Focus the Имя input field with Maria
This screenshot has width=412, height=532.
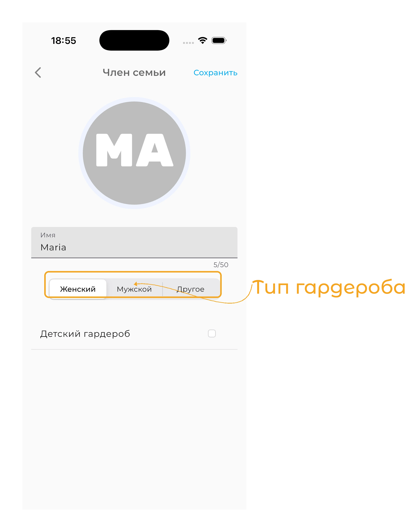coord(134,242)
